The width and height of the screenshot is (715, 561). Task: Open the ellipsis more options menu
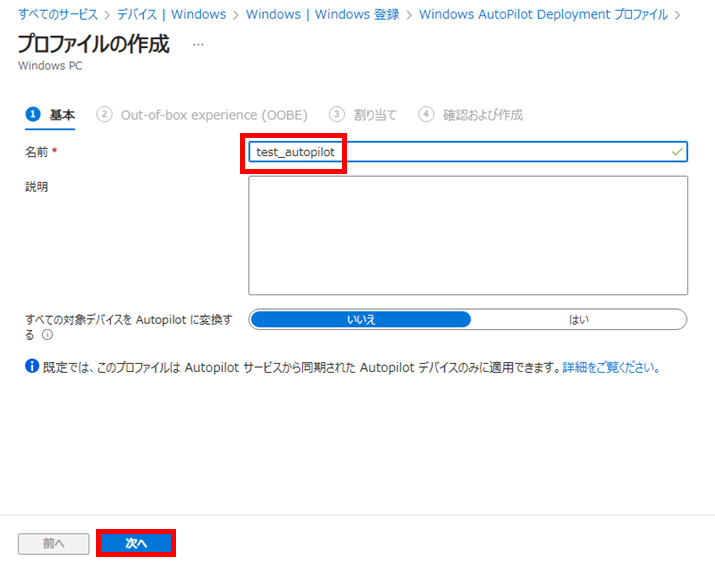(198, 45)
